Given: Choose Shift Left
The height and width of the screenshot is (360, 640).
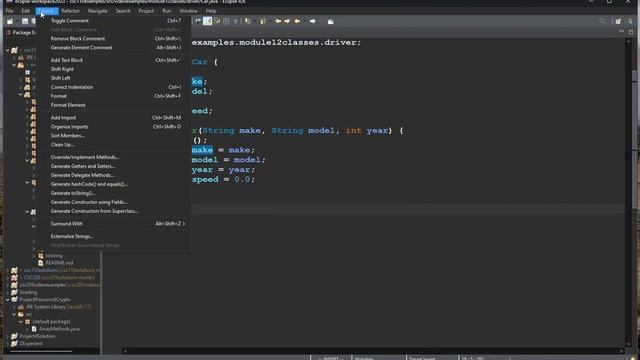Looking at the screenshot, I should [114, 78].
